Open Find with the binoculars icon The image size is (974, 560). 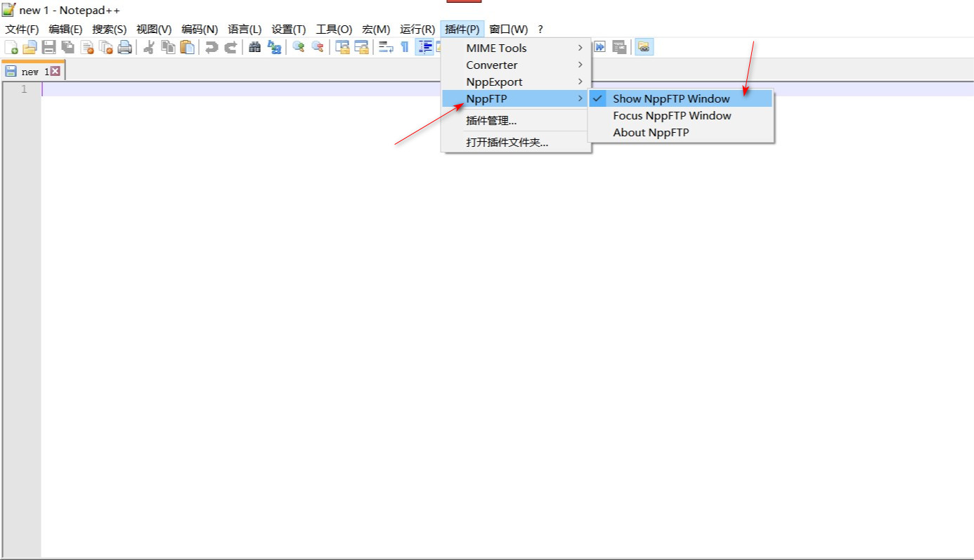coord(254,47)
